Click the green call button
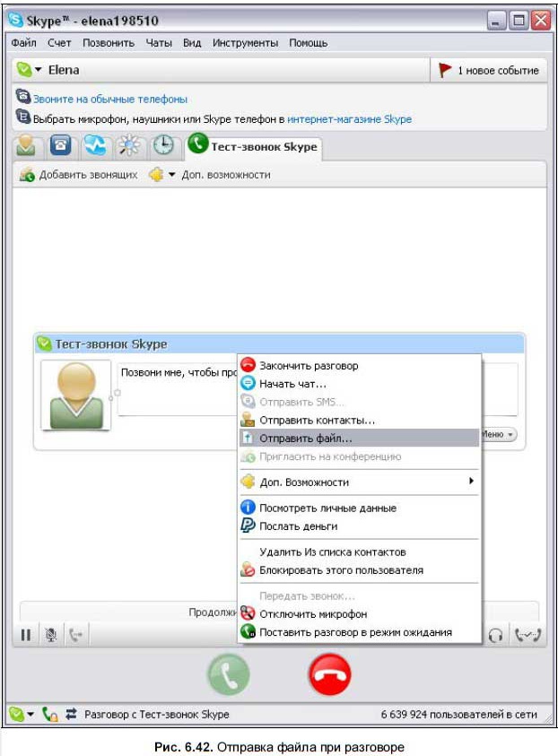Viewport: 558px width, 756px height. (x=230, y=676)
